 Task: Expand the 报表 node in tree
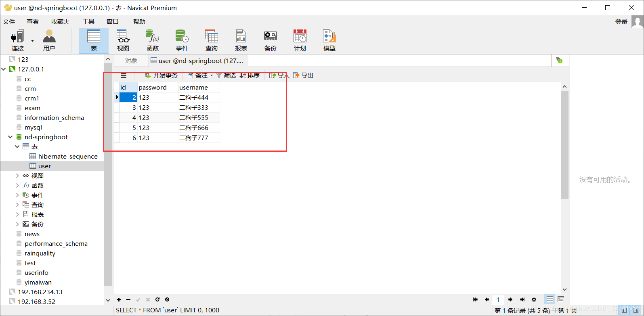pos(17,214)
